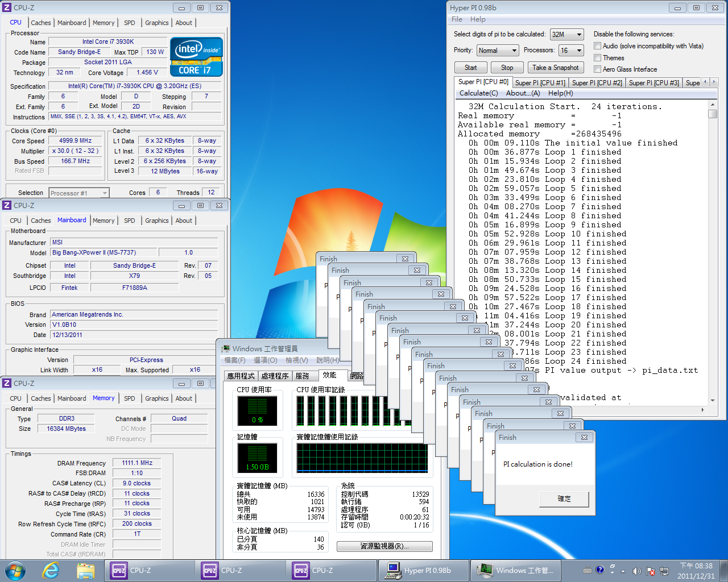The image size is (728, 582).
Task: Click the Hyper PI Stop button
Action: pos(507,68)
